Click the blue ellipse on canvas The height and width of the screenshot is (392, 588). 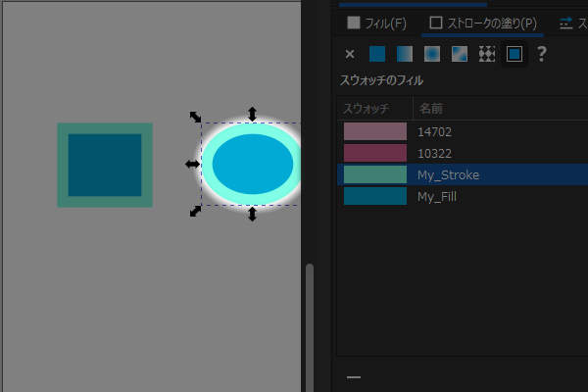click(253, 164)
